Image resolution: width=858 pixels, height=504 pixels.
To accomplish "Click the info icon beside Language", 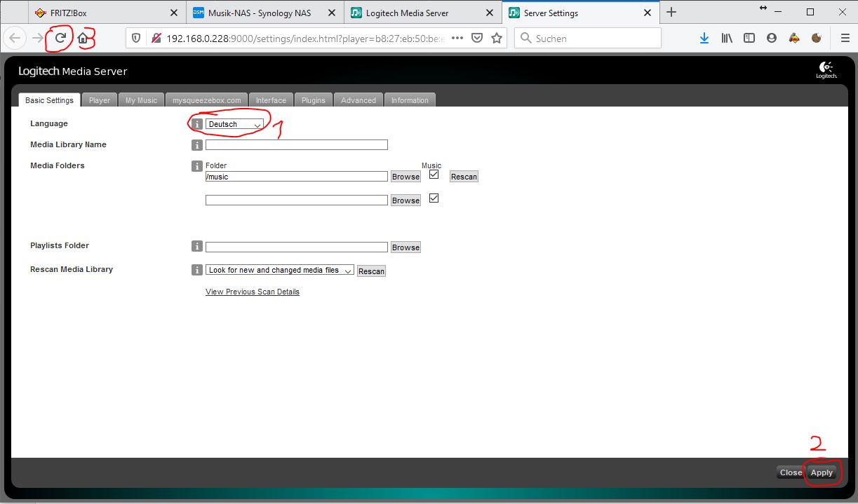I will [x=197, y=124].
